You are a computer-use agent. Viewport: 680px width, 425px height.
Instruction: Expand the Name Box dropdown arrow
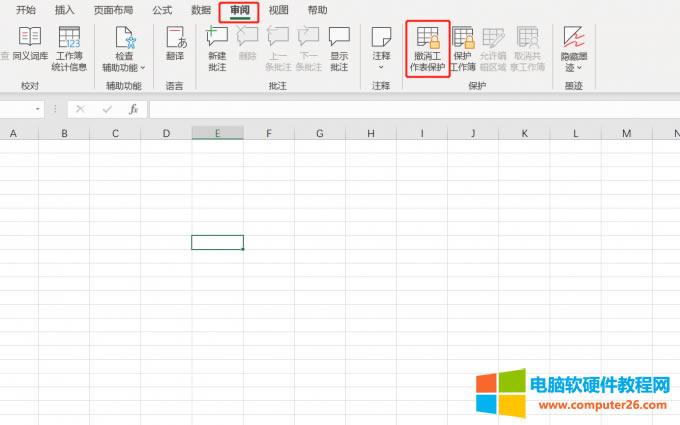coord(38,109)
